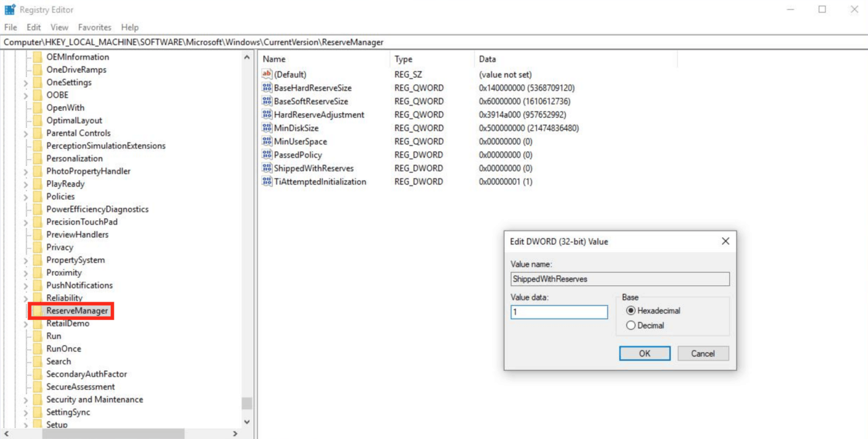Click the icon next to ShippedWithReserves
The height and width of the screenshot is (439, 868).
pos(267,168)
